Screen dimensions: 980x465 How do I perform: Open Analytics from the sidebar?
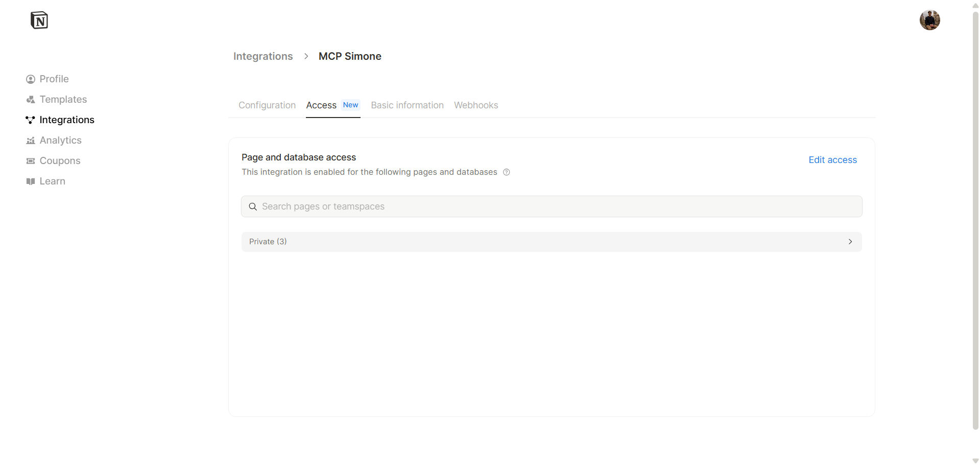coord(54,141)
